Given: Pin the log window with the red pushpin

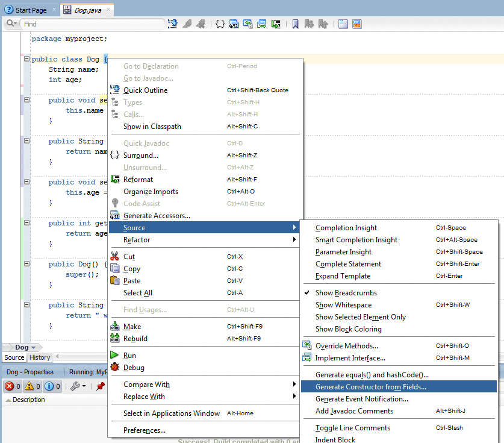Looking at the screenshot, I should pos(101,386).
